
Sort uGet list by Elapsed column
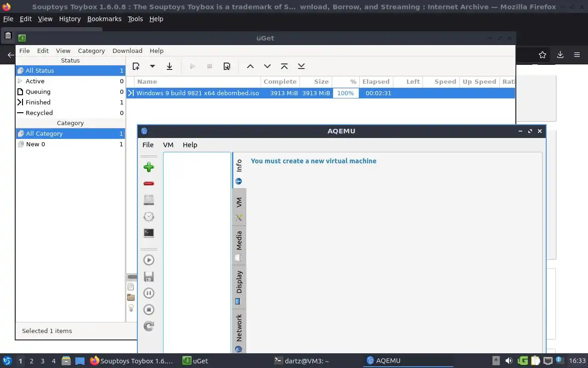tap(376, 81)
